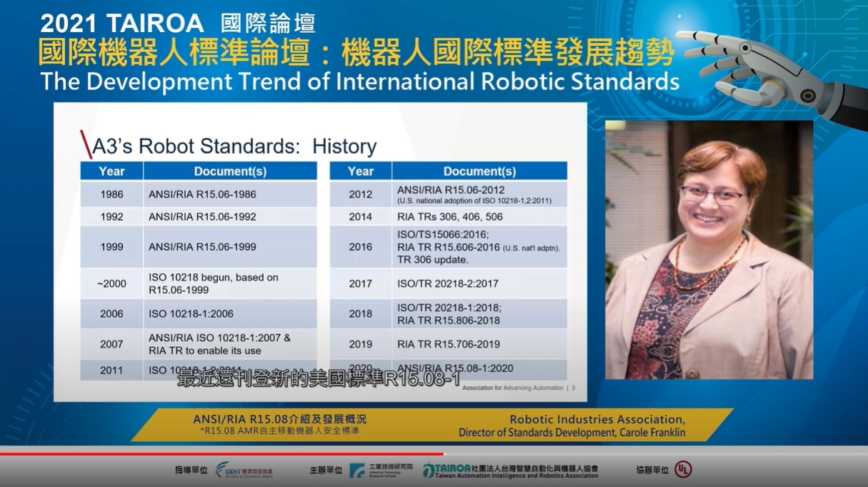Click the presenter photo of Carole Franklin
This screenshot has width=868, height=487.
(709, 250)
